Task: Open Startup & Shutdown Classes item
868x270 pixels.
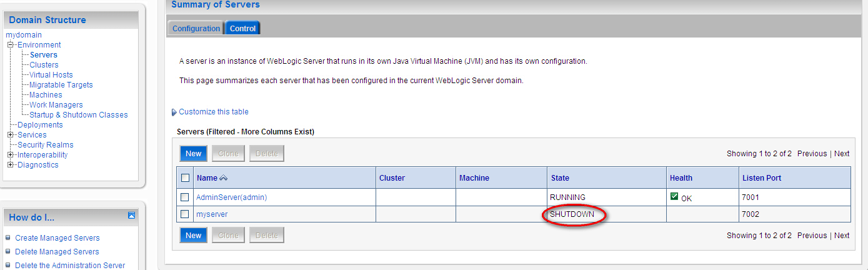Action: (x=79, y=115)
